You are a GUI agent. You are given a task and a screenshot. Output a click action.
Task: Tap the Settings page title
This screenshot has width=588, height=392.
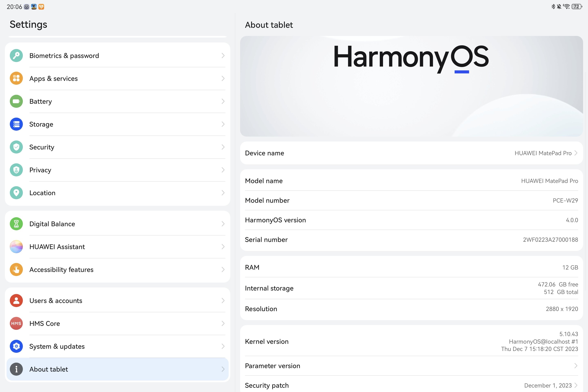[x=28, y=24]
